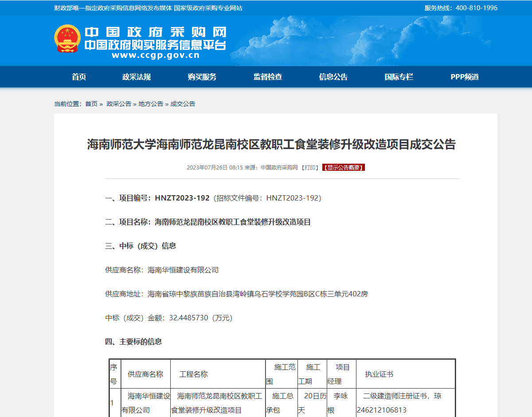Click the 施工总承包 table cell

pyautogui.click(x=282, y=403)
